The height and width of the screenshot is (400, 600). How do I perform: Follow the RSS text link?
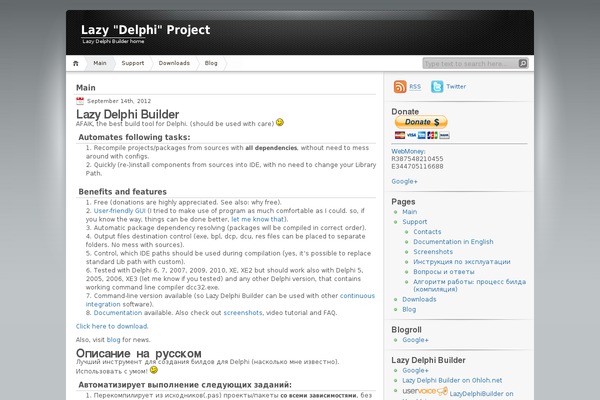coord(415,87)
